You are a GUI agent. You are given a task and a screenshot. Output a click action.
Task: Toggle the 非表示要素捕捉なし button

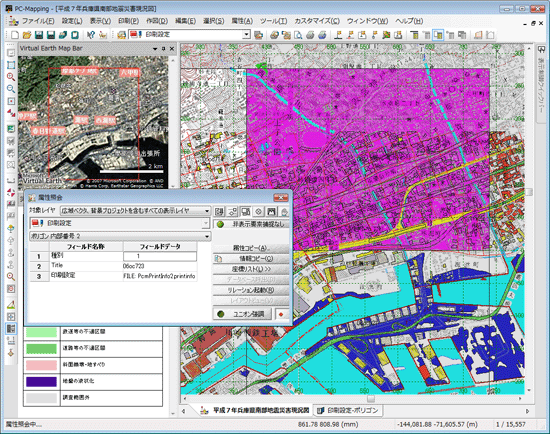click(x=251, y=224)
